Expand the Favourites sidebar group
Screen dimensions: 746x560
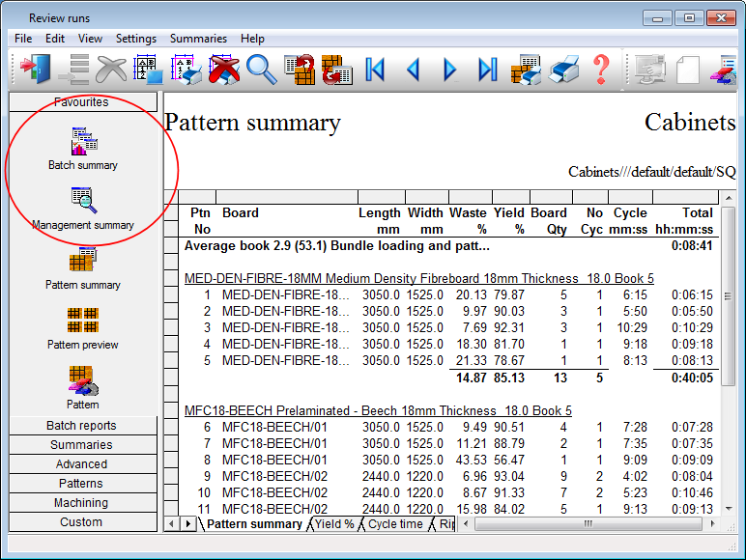[83, 101]
